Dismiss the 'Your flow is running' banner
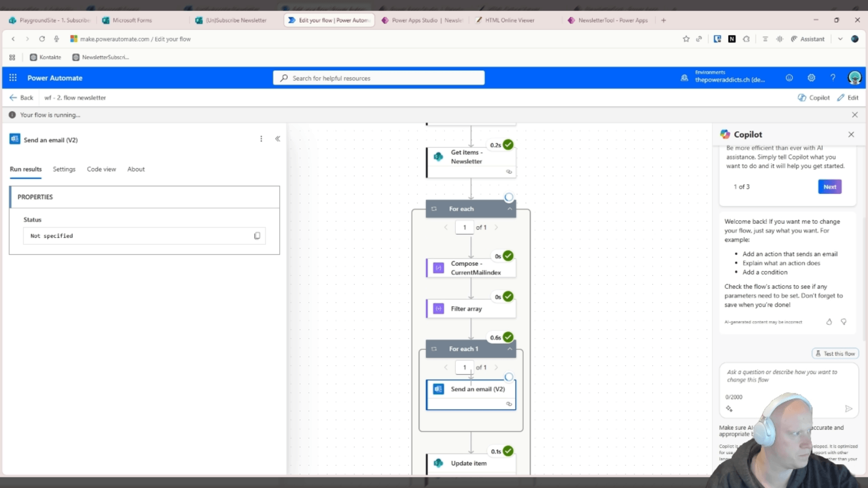Image resolution: width=868 pixels, height=488 pixels. pos(855,115)
